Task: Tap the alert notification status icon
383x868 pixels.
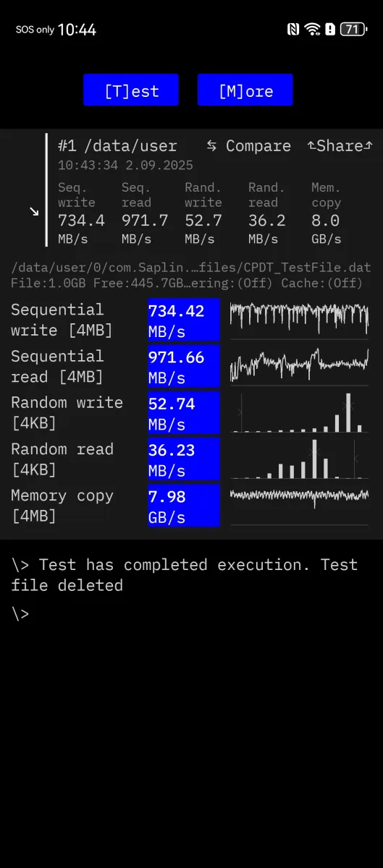Action: point(331,30)
